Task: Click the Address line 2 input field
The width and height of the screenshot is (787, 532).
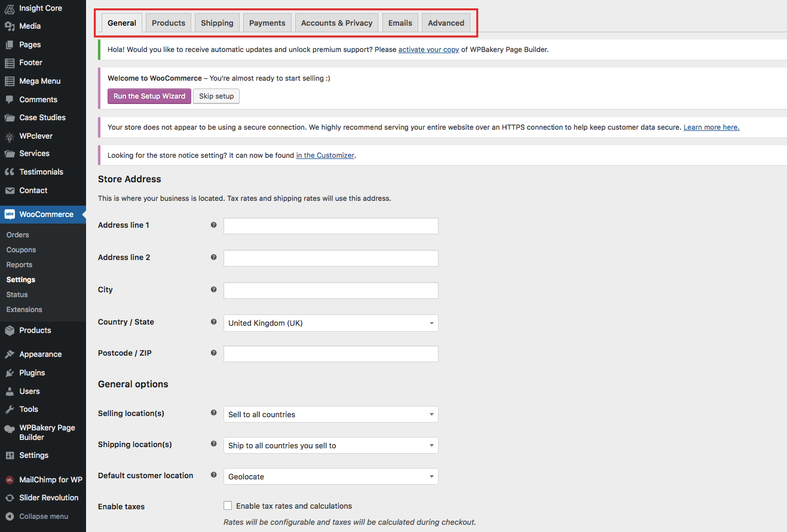Action: pos(330,258)
